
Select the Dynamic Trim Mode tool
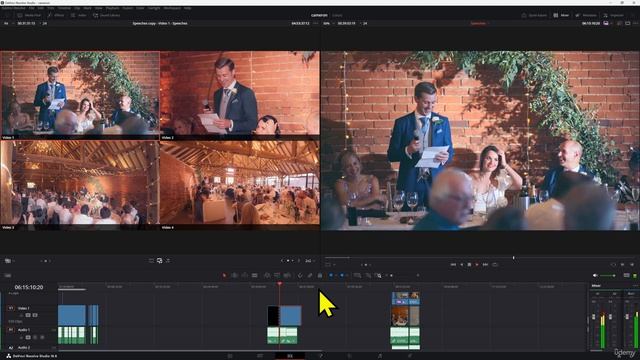click(x=244, y=276)
